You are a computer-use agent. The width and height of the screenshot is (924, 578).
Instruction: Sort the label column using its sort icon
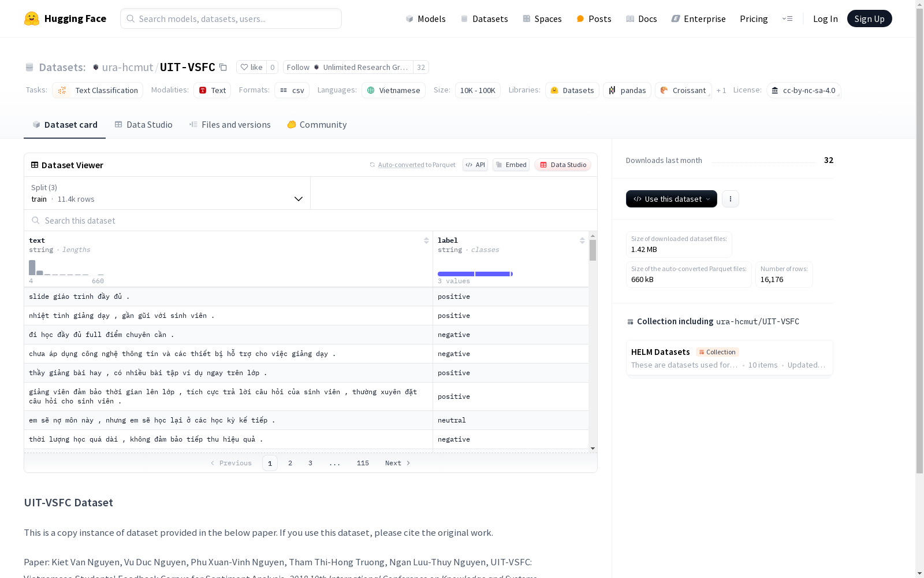coord(582,240)
